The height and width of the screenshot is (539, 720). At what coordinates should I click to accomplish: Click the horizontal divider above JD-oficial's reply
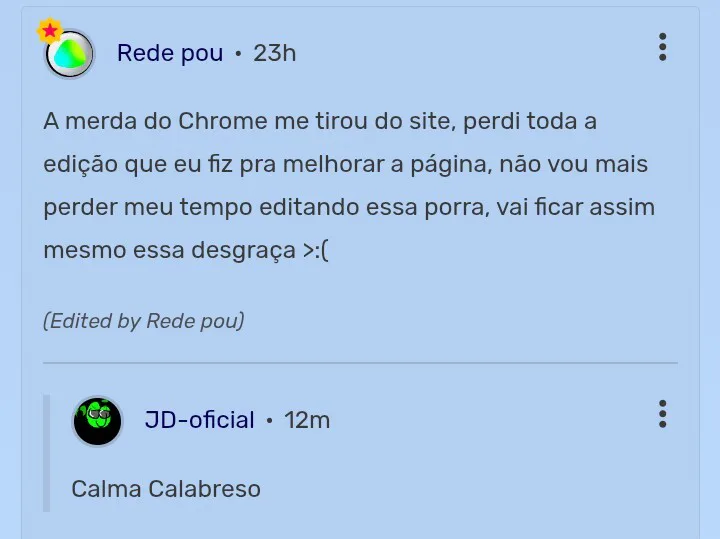click(x=360, y=362)
